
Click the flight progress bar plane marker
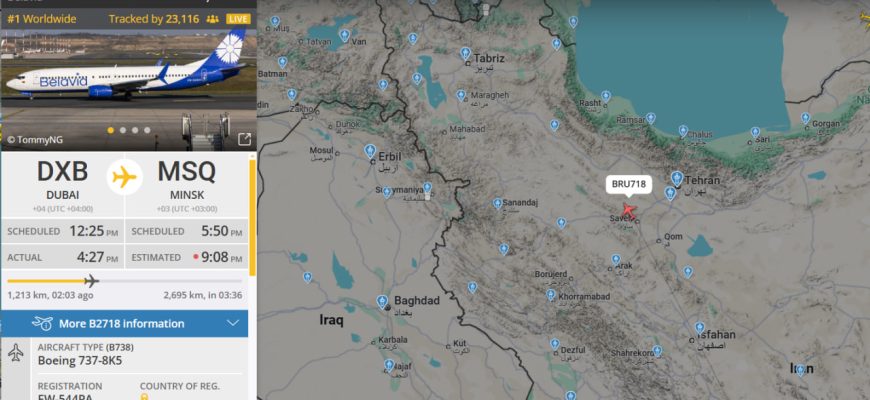92,281
